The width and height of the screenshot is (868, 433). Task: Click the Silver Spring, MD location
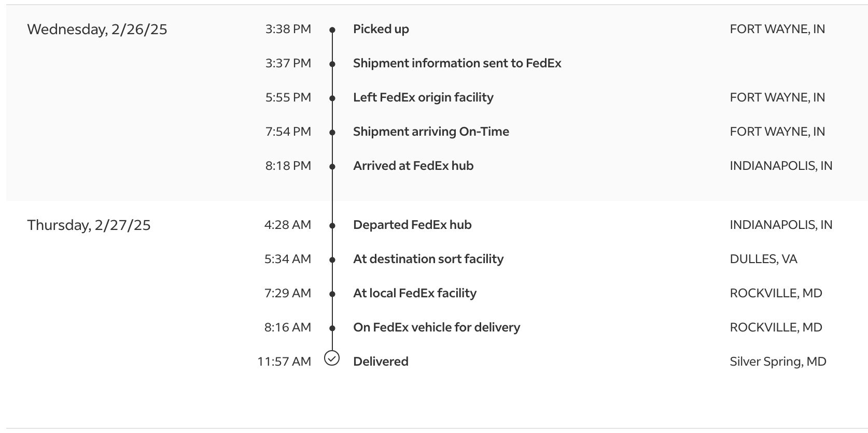[x=778, y=362]
